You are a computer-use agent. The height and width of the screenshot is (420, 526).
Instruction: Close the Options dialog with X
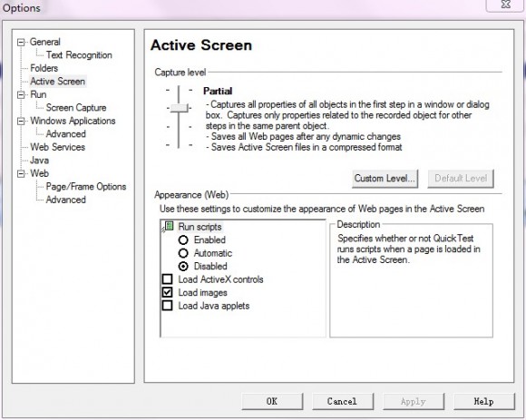(505, 5)
